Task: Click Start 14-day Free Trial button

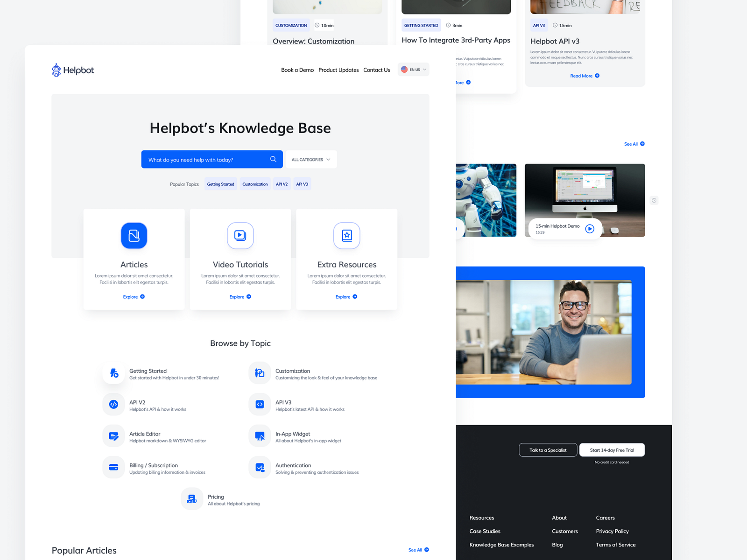Action: [612, 450]
